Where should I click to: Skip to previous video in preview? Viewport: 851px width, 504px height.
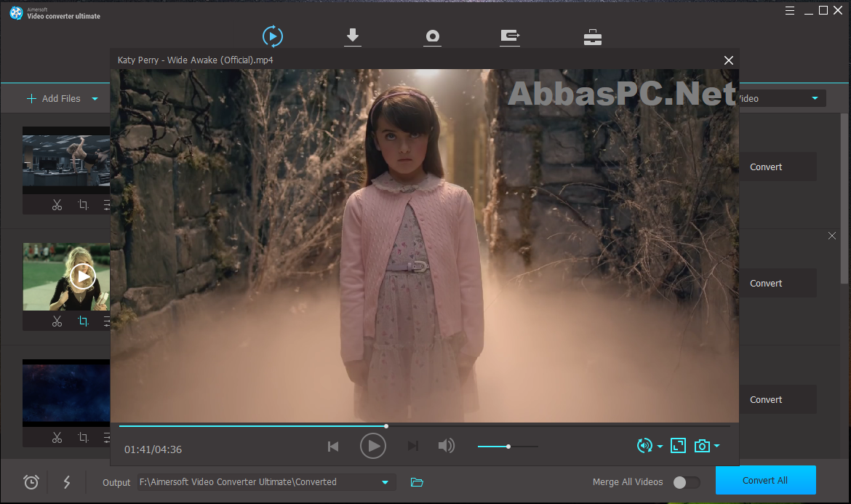point(333,446)
